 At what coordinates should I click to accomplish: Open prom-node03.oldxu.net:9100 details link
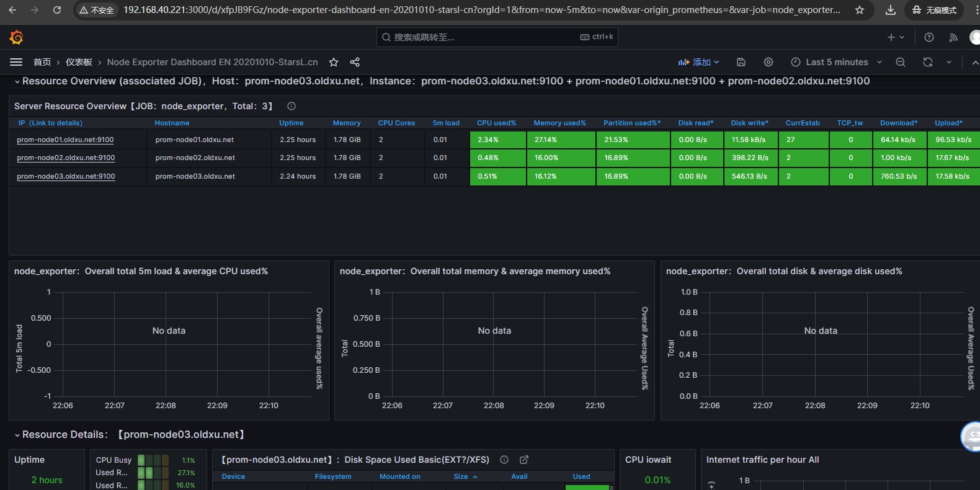tap(66, 176)
